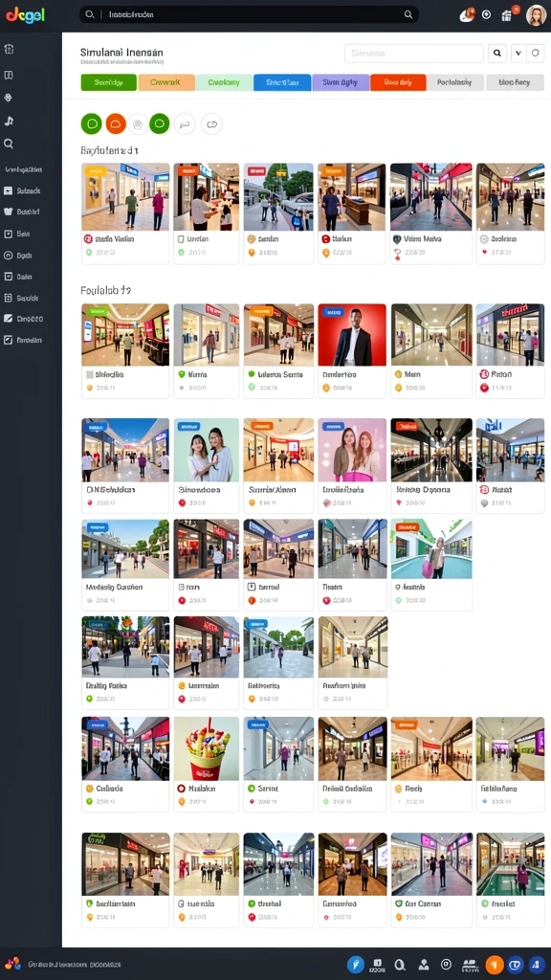Click the cloud notification icon with badge
The height and width of the screenshot is (980, 551).
coord(466,15)
